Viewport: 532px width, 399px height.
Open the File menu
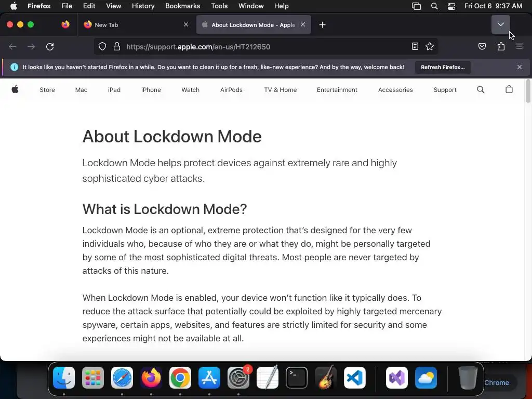point(67,6)
